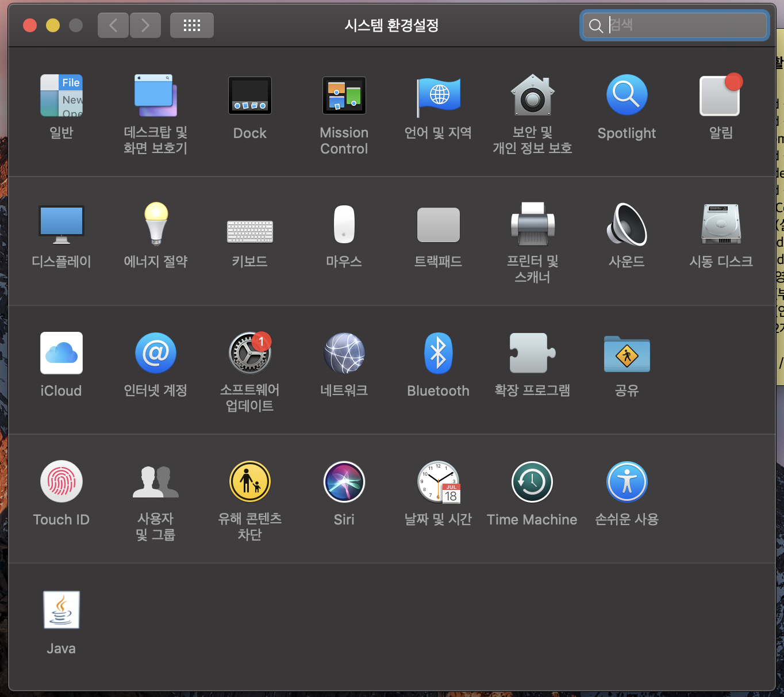Open Touch ID fingerprint pane
This screenshot has width=784, height=697.
pyautogui.click(x=62, y=482)
